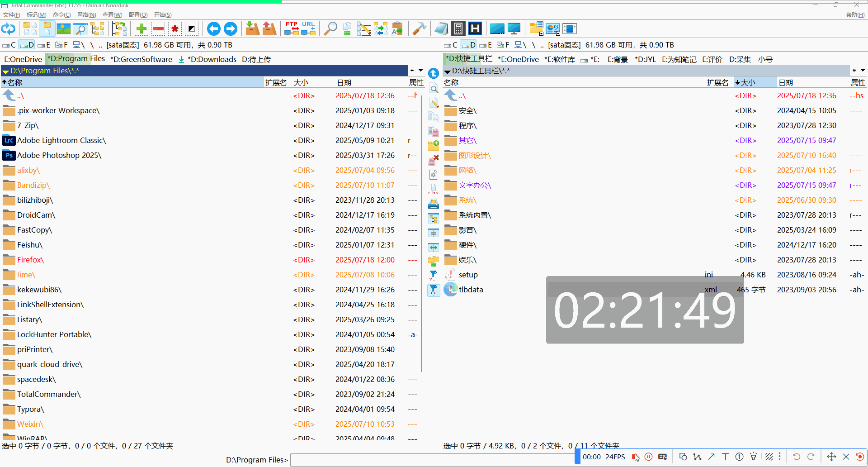Screen dimensions: 868x467
Task: Select the TotalCommander folder row
Action: point(210,394)
